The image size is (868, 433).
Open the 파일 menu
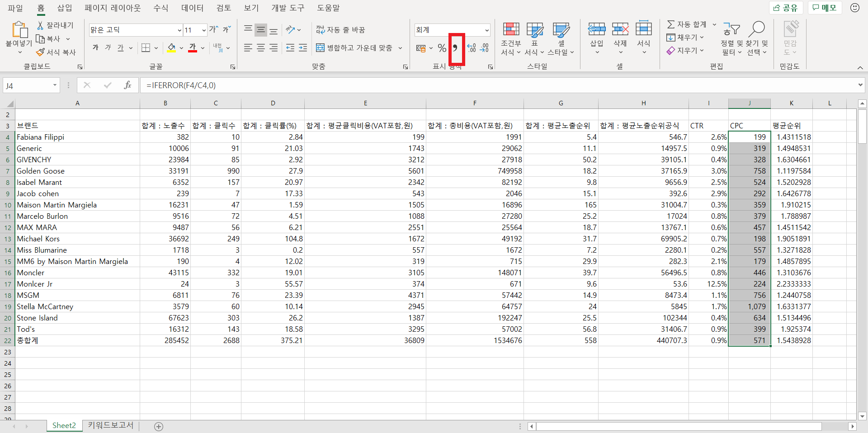[x=15, y=8]
